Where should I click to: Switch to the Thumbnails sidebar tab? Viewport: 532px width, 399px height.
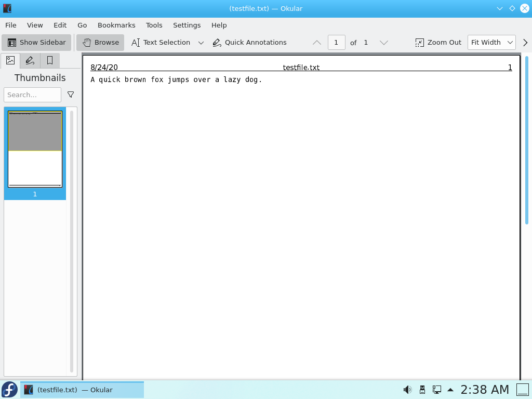(10, 60)
